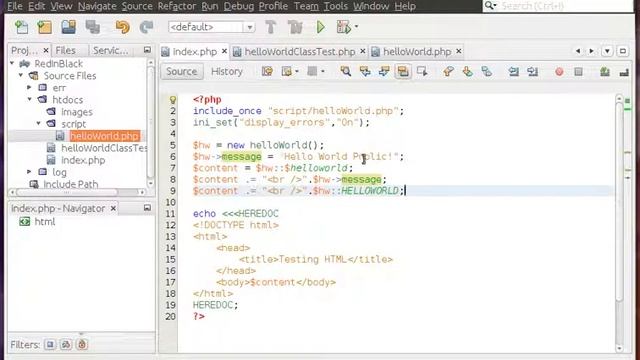Click the lightbulb hint on line 1
Screen dimensions: 640x360
tap(173, 100)
